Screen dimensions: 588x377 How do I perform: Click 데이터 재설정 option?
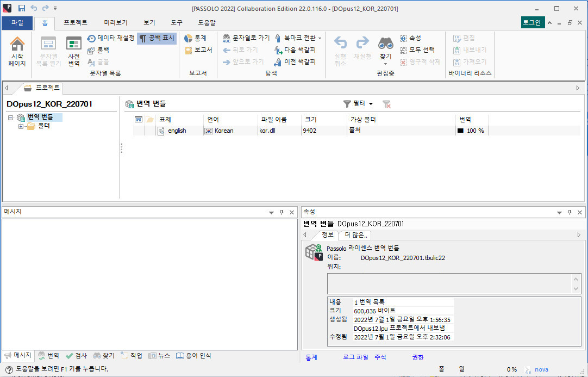click(x=111, y=38)
